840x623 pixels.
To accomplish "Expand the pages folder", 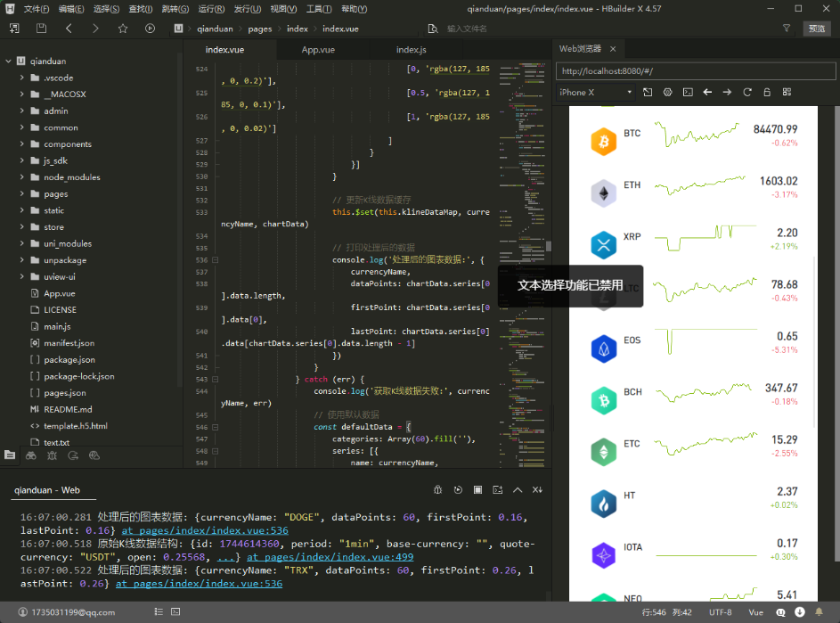I will [x=22, y=193].
